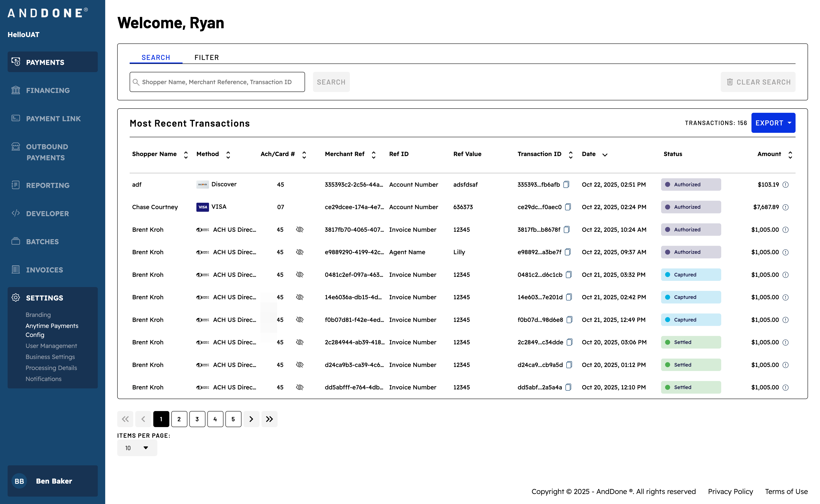
Task: Click the Batches icon in sidebar
Action: (x=16, y=241)
